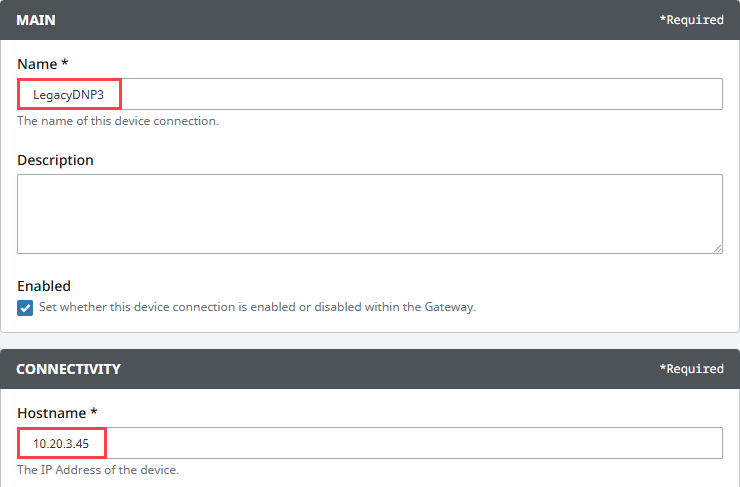Click *Required note in MAIN header
The height and width of the screenshot is (487, 740).
coord(691,20)
